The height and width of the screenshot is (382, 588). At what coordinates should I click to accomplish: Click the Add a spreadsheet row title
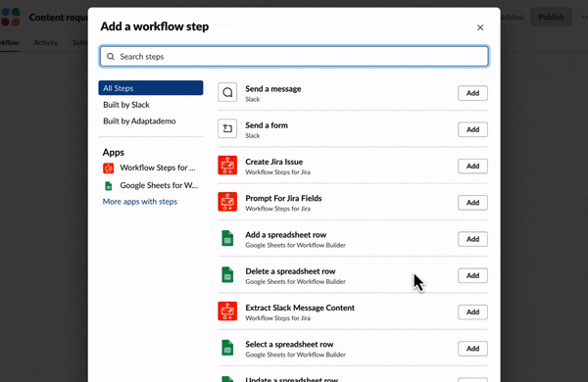[x=286, y=235]
